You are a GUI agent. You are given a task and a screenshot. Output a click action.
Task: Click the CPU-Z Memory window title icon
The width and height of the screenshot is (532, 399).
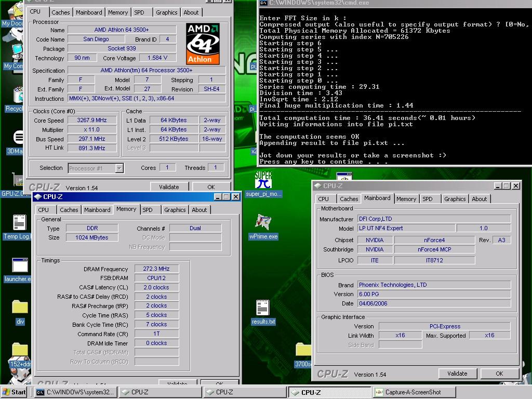point(37,197)
